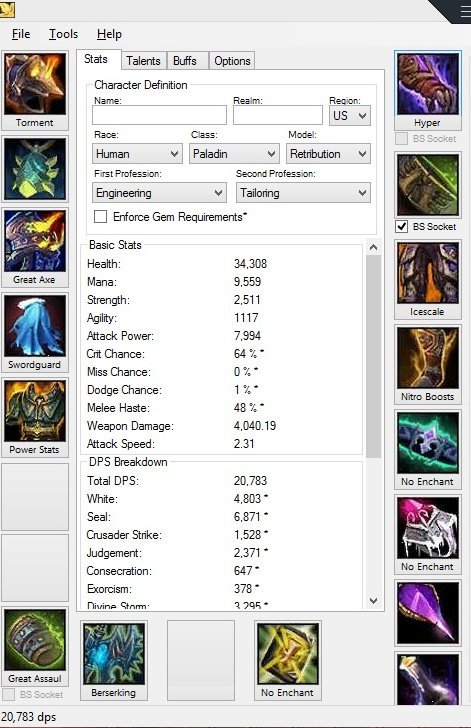Enable Enforce Gem Requirements checkbox
The height and width of the screenshot is (728, 471).
100,217
